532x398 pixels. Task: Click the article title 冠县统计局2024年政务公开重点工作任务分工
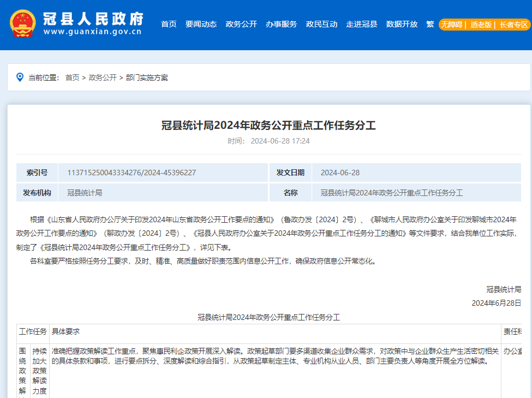(x=268, y=126)
